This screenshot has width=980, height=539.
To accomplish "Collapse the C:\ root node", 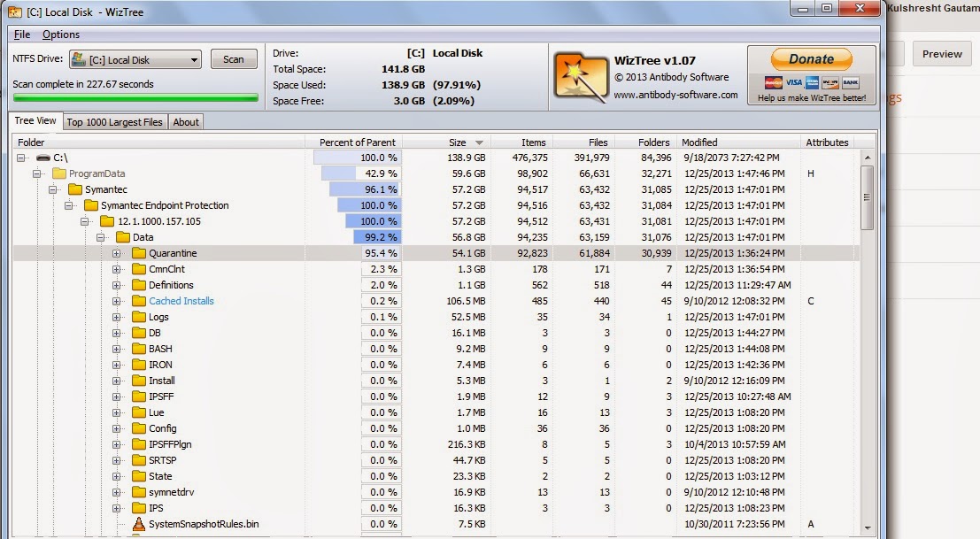I will pyautogui.click(x=20, y=158).
